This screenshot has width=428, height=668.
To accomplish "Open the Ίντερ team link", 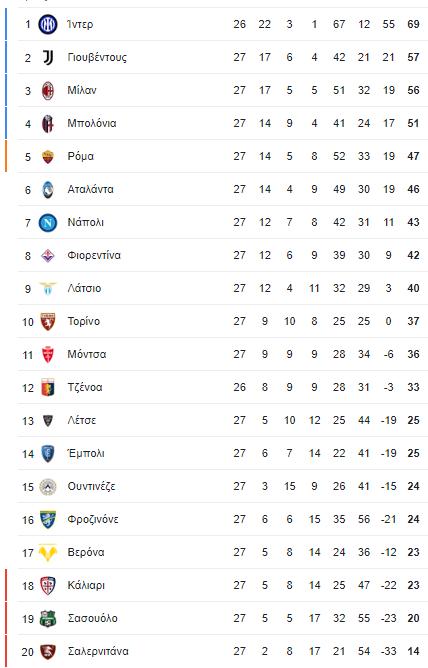I will coord(80,24).
